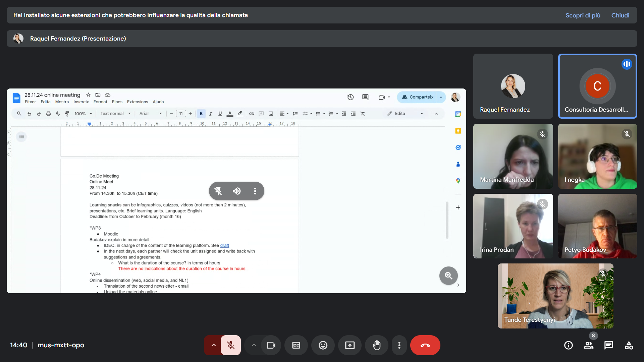Expand video settings arrow beside the camera
Viewport: 644px width, 362px height.
click(254, 345)
